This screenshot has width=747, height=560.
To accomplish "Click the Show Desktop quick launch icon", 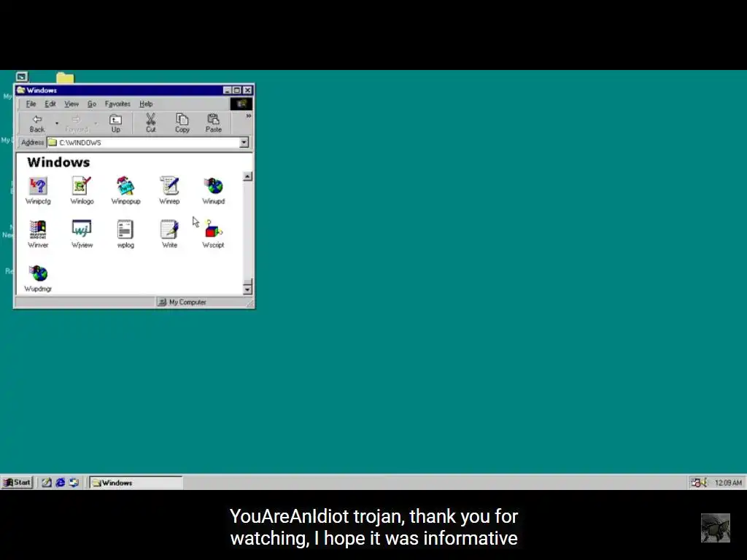I will coord(46,483).
